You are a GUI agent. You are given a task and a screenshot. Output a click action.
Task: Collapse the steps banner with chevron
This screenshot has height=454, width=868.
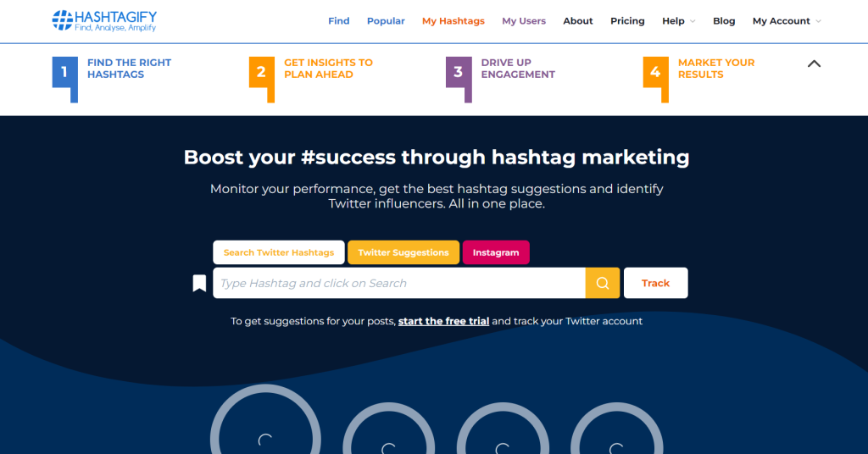814,64
